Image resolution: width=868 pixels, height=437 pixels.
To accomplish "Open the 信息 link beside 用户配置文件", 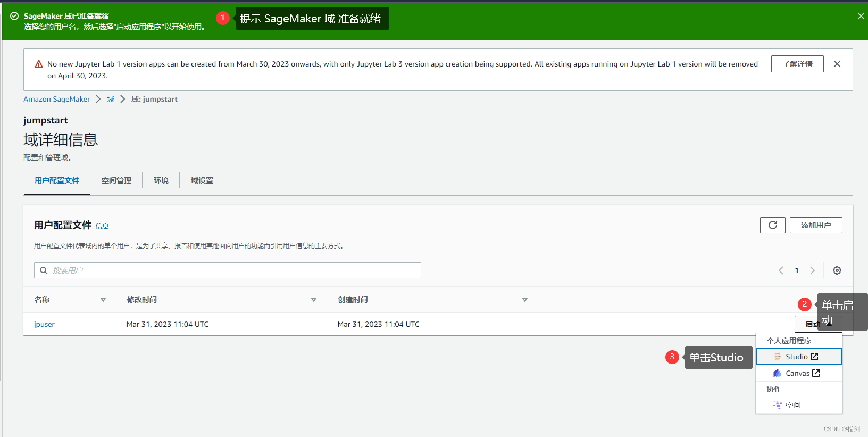I will tap(102, 226).
